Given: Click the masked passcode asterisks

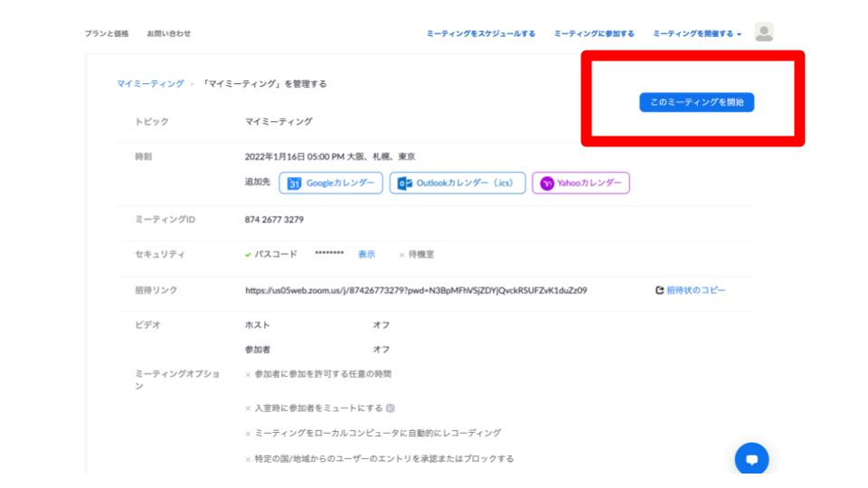Looking at the screenshot, I should pos(329,253).
